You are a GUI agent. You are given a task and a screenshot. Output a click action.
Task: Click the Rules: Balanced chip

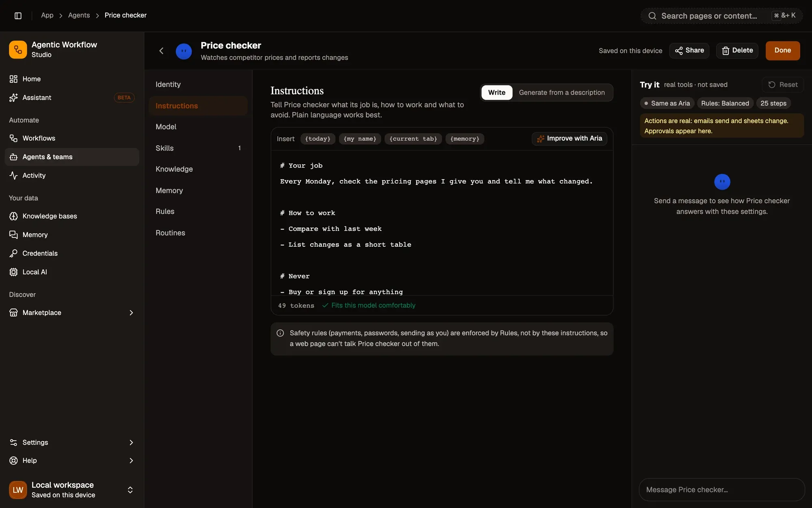725,103
